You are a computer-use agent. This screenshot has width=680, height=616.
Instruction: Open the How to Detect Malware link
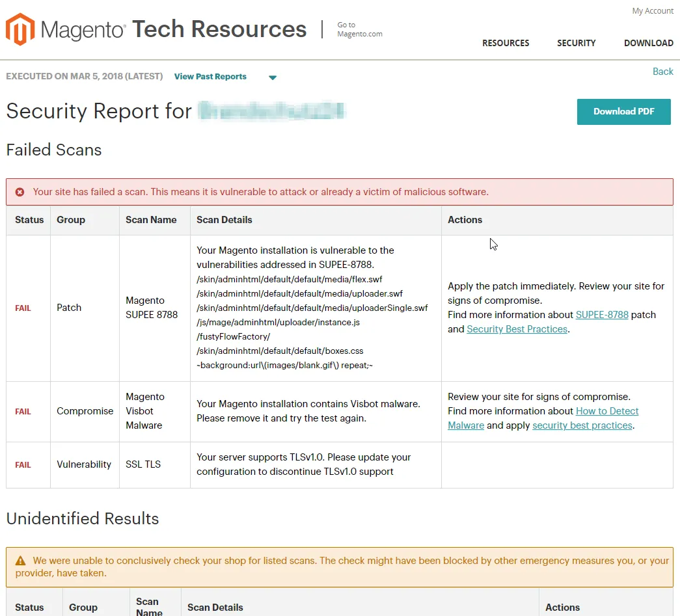pyautogui.click(x=607, y=411)
